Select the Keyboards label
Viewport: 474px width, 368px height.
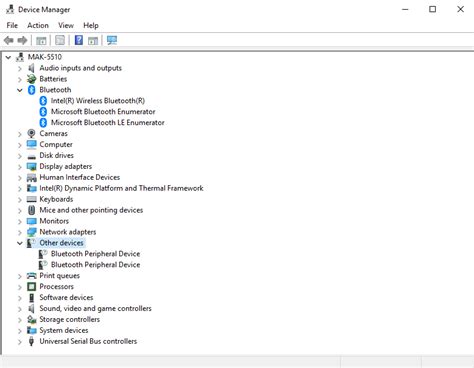pyautogui.click(x=56, y=199)
